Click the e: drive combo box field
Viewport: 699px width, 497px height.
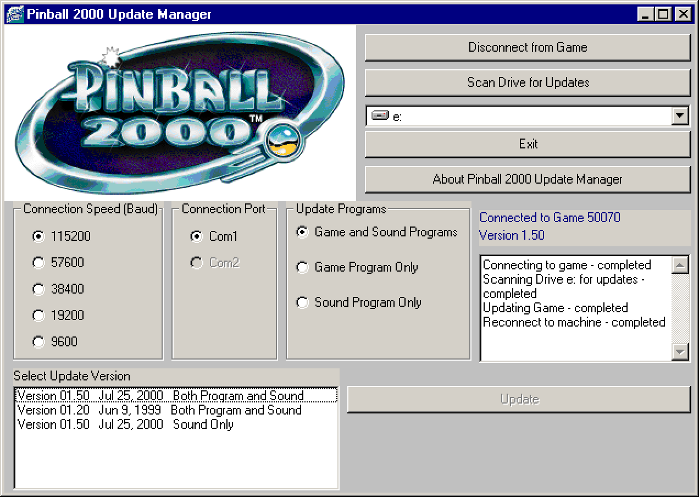(x=527, y=116)
